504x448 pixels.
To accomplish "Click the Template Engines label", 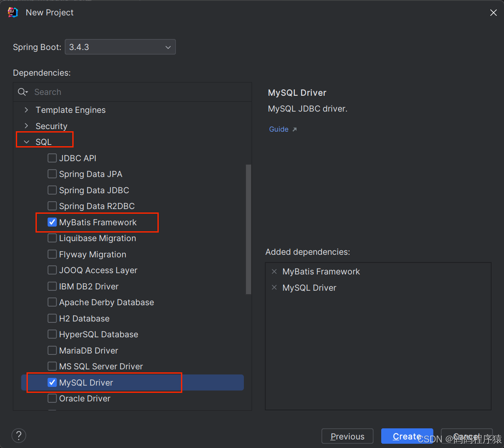I will 71,110.
